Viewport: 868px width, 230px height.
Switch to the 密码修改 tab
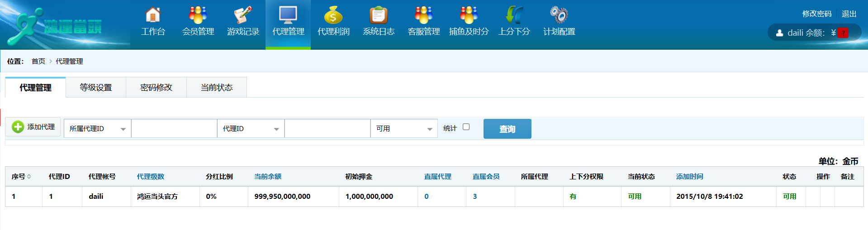click(156, 87)
